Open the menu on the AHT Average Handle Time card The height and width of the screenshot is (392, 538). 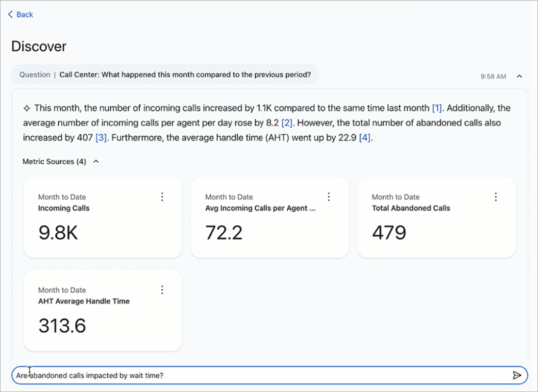[162, 290]
